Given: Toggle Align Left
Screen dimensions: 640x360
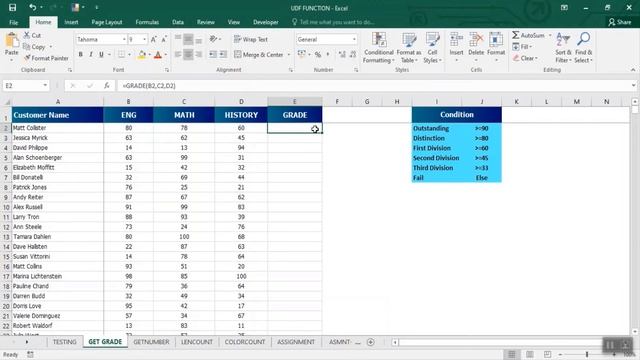Looking at the screenshot, I should 178,54.
